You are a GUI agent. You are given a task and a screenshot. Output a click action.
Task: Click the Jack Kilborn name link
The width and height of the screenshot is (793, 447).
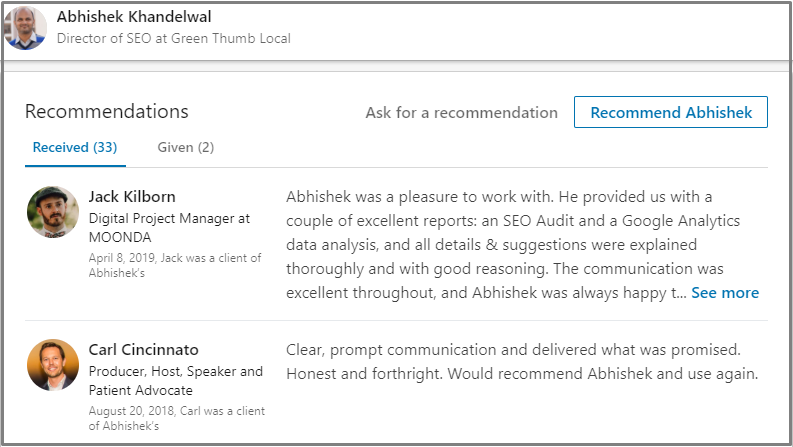click(x=132, y=196)
